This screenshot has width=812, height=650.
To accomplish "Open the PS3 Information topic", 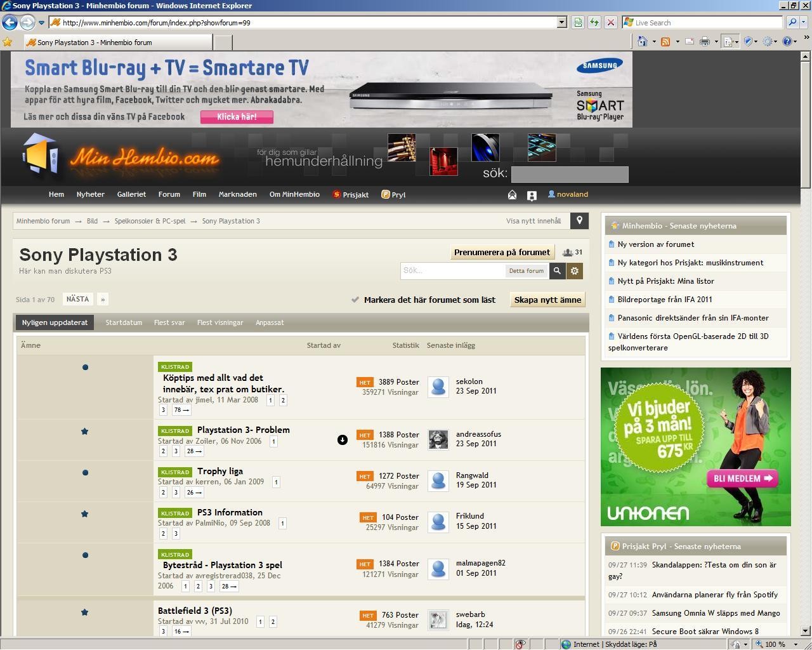I will 230,512.
